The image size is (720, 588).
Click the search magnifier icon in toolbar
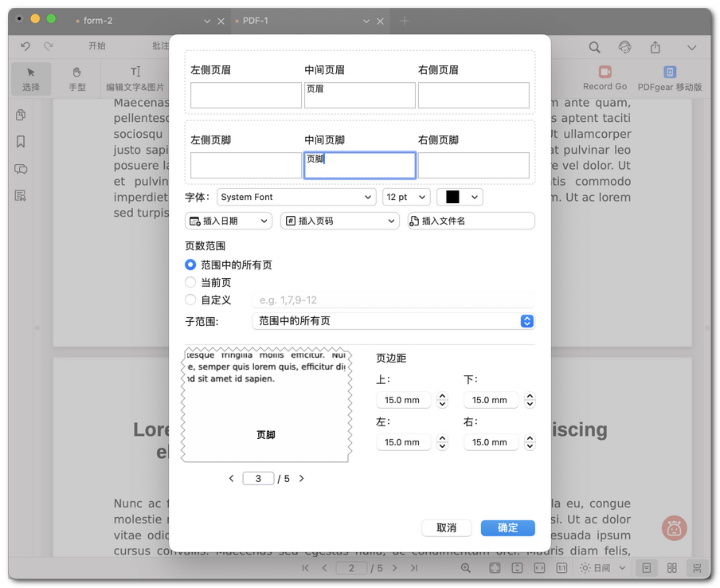click(x=595, y=48)
